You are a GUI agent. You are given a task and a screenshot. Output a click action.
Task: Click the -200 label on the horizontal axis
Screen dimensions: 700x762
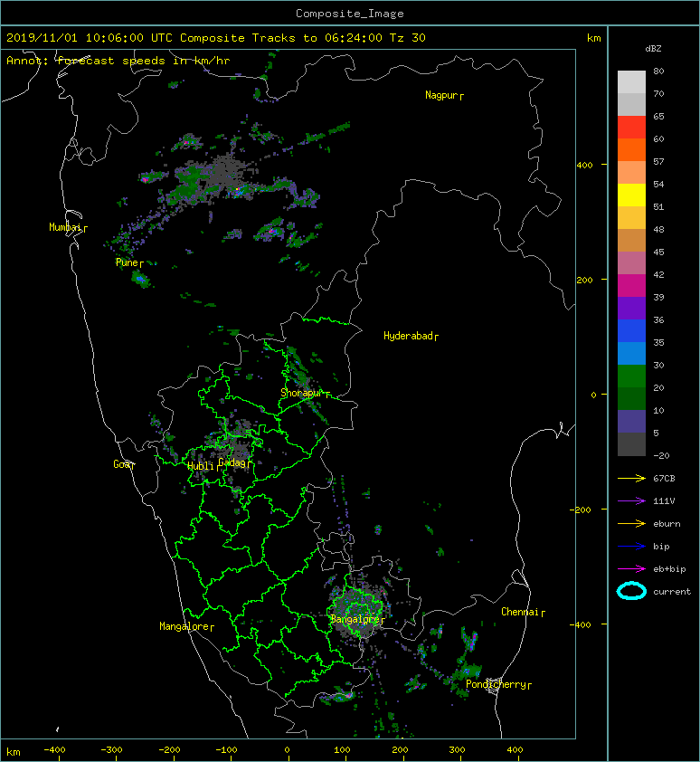tap(169, 750)
